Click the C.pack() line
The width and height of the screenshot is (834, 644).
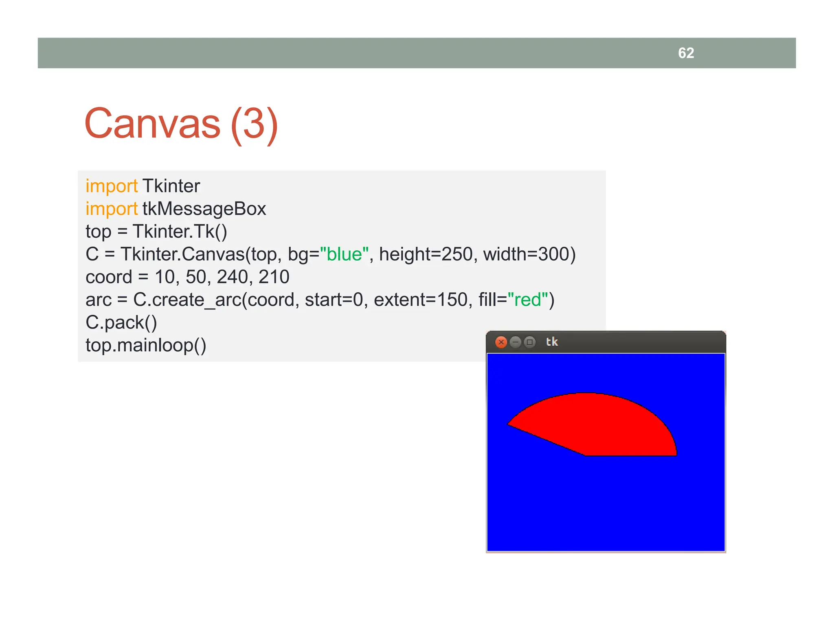click(121, 323)
